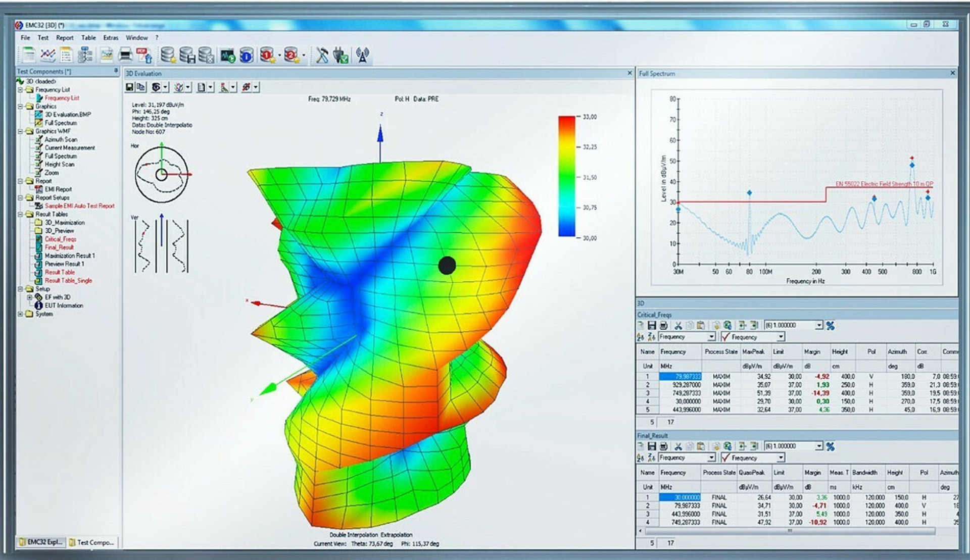970x560 pixels.
Task: Expand the (6) 1.000000 combo box in Critical_Freqs
Action: [818, 325]
